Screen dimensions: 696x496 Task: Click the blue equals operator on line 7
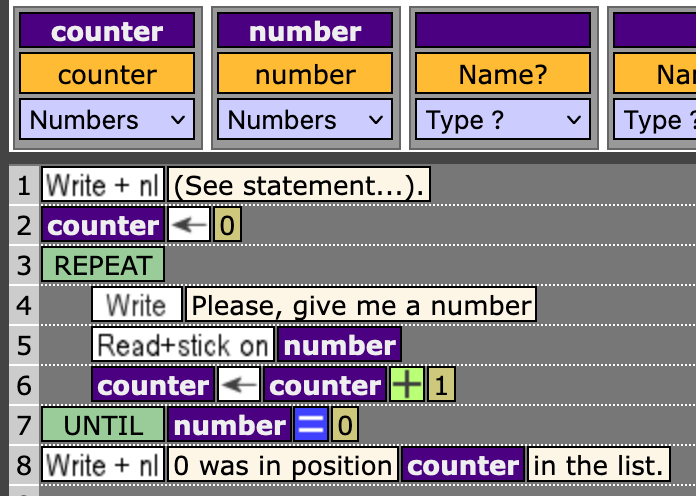(x=310, y=425)
